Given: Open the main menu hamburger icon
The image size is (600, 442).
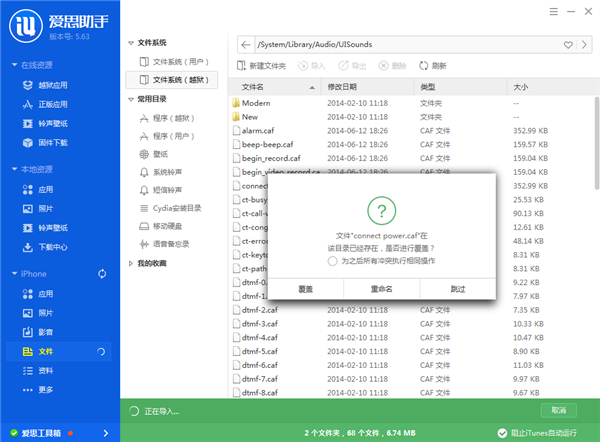Looking at the screenshot, I should pyautogui.click(x=554, y=12).
